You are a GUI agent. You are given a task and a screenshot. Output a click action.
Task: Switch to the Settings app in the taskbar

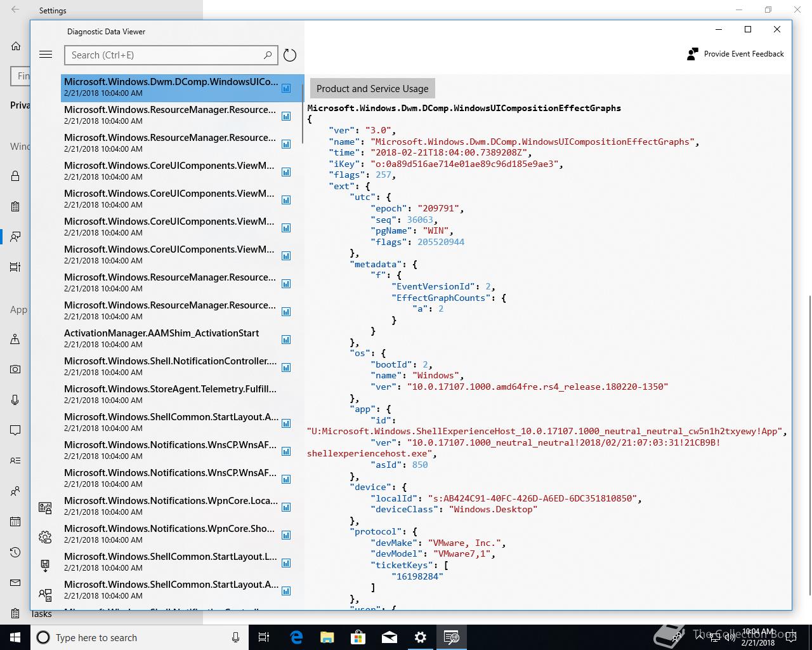421,637
